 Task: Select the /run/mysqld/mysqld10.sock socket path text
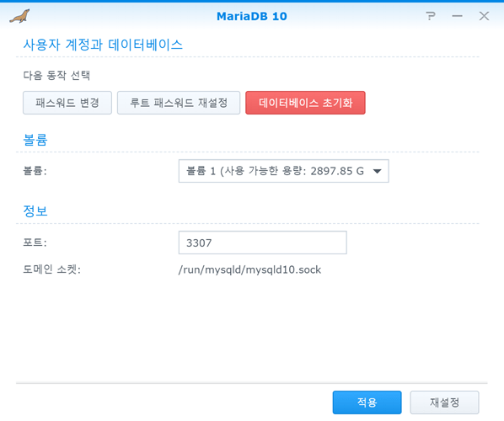pyautogui.click(x=249, y=269)
